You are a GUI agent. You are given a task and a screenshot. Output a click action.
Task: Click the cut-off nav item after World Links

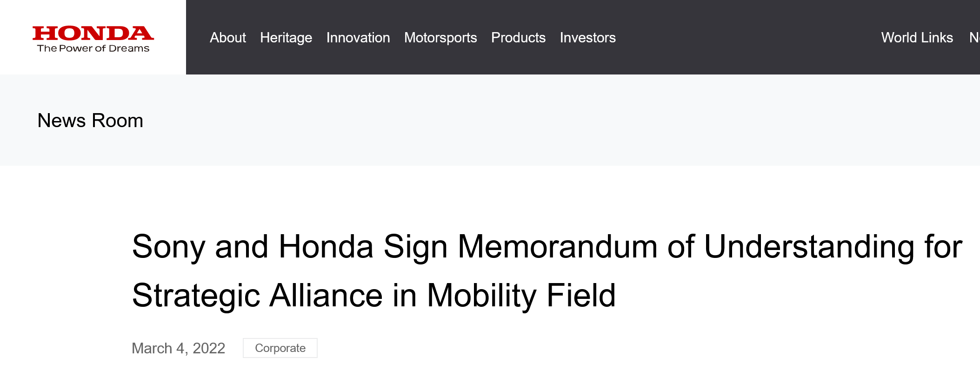pyautogui.click(x=974, y=38)
